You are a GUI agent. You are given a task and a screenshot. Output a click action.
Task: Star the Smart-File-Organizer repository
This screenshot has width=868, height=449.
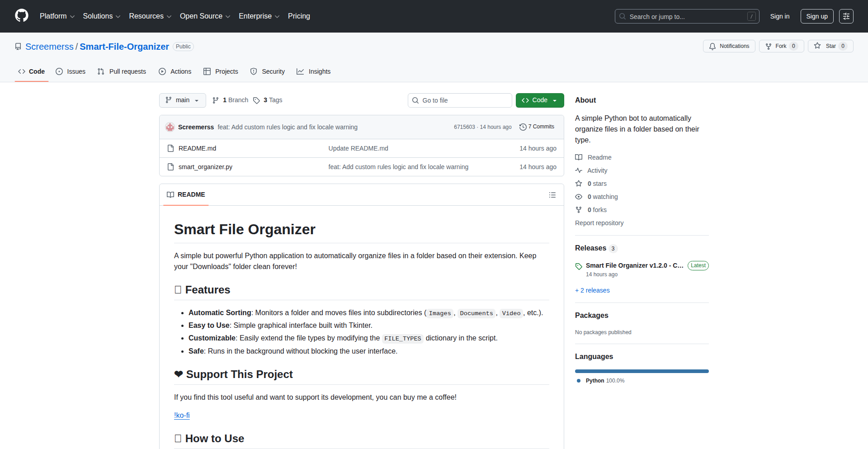pos(830,46)
